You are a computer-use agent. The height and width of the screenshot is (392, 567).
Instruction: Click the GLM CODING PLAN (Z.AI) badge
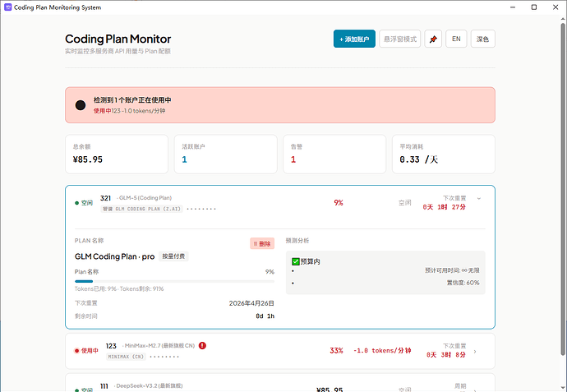(x=141, y=209)
